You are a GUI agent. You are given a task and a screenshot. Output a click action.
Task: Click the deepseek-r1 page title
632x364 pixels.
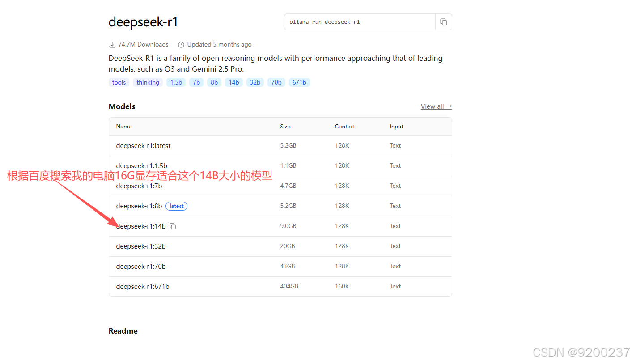(x=143, y=22)
